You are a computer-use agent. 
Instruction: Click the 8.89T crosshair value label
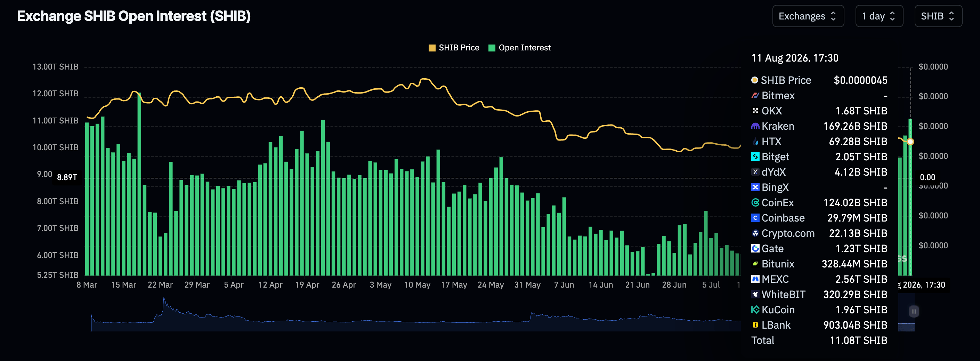pos(67,177)
